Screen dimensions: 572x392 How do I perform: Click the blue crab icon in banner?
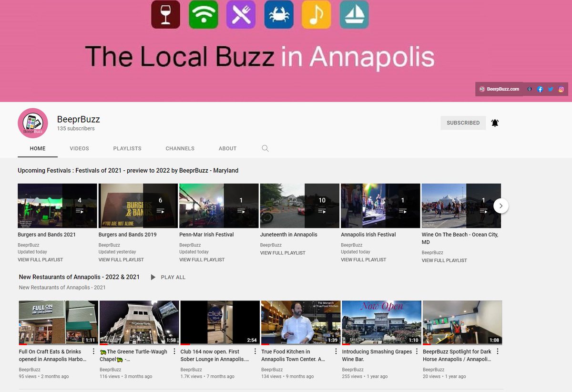click(x=279, y=14)
